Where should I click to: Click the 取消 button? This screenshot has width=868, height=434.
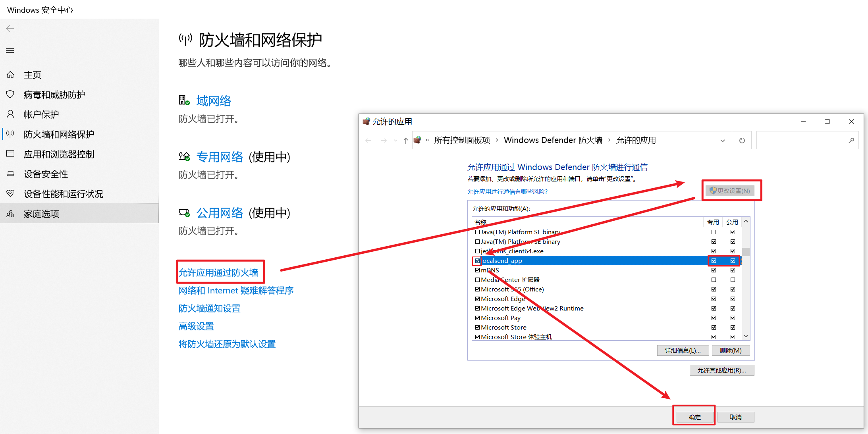(735, 417)
